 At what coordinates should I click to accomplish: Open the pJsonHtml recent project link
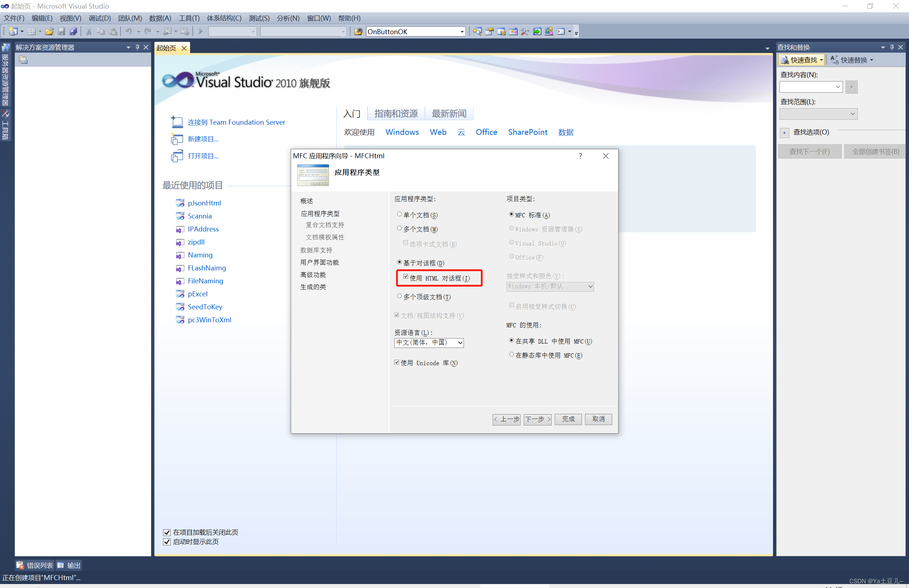pos(204,203)
